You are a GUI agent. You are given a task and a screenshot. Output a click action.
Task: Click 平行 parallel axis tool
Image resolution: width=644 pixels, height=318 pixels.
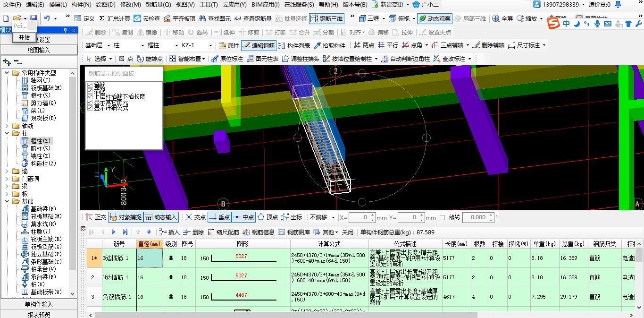click(x=388, y=45)
